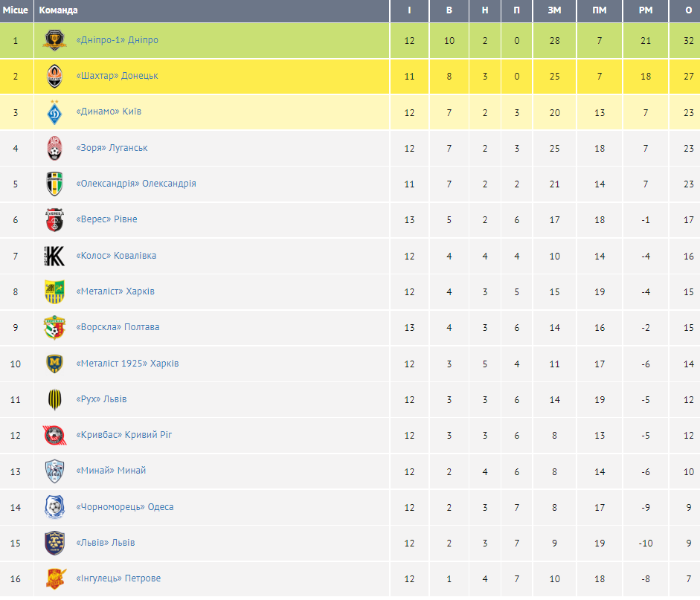Open the «Львів» Львів team link
Viewport: 700px width, 600px height.
click(106, 543)
